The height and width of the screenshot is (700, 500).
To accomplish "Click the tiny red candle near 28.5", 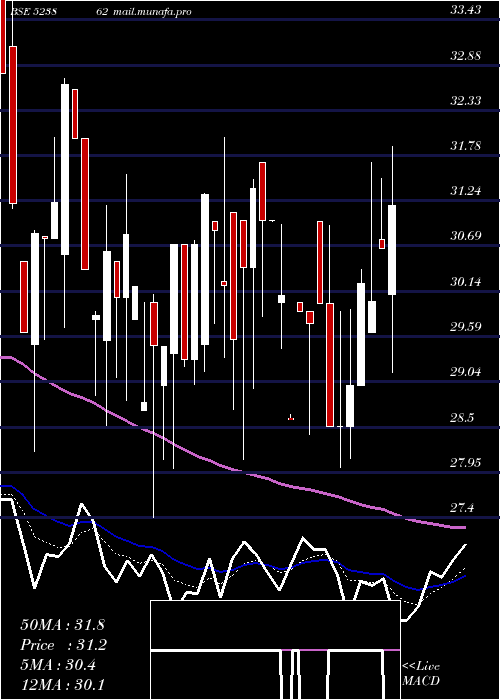I will point(291,418).
